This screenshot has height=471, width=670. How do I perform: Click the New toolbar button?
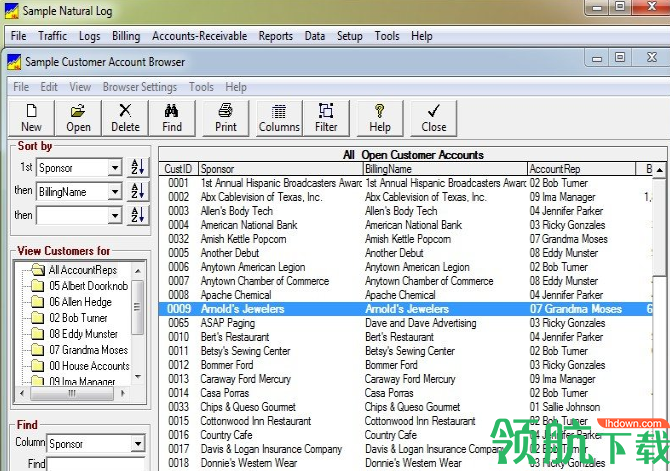31,118
